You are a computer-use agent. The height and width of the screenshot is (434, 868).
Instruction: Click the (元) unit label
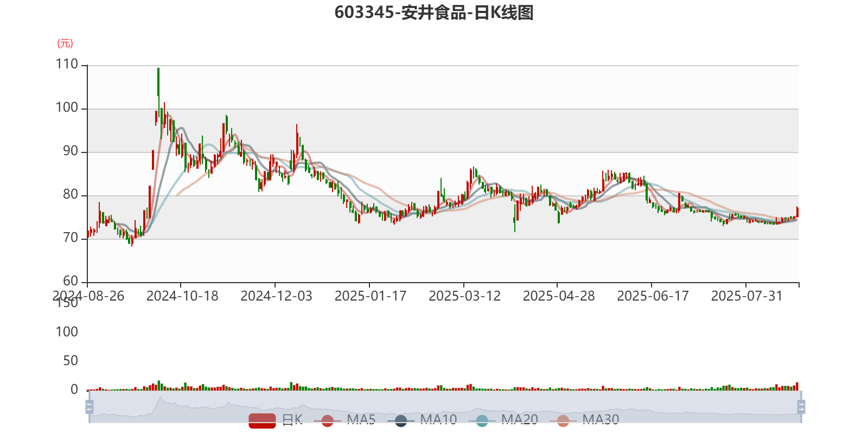65,43
